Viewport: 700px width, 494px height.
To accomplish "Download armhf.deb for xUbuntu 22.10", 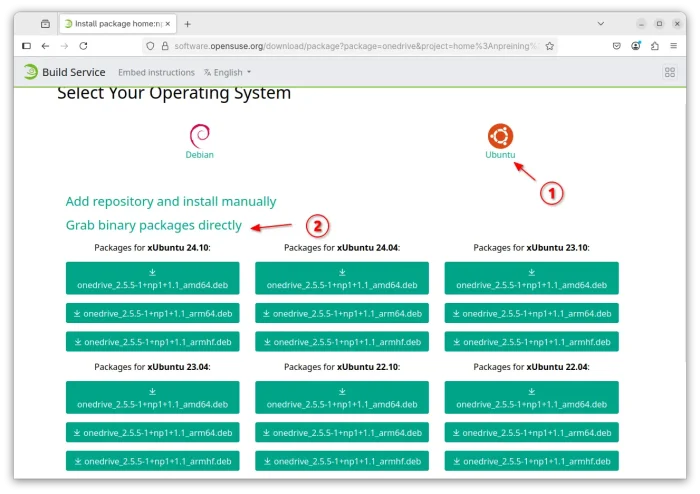I will [342, 461].
